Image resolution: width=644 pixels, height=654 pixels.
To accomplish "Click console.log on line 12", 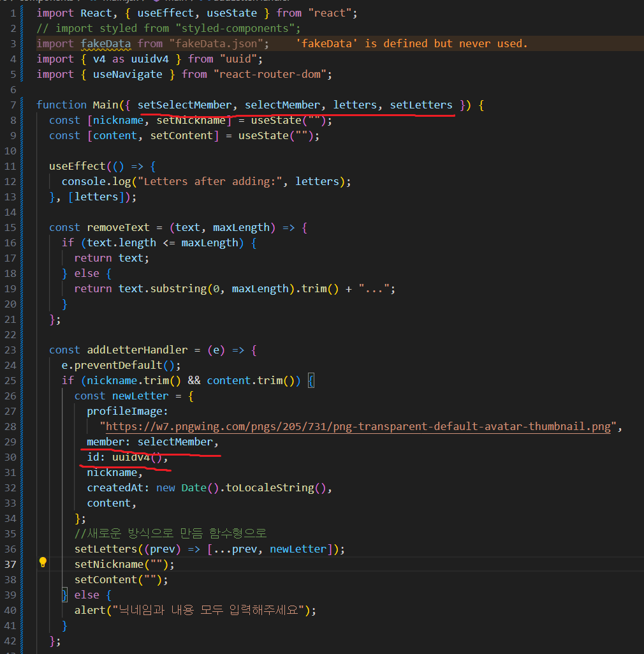I will coord(96,181).
